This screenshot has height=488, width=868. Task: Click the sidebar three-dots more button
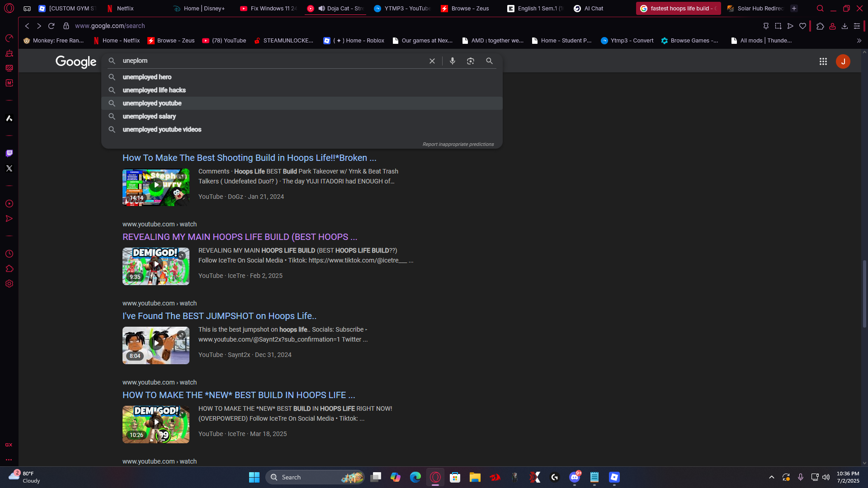click(x=9, y=460)
